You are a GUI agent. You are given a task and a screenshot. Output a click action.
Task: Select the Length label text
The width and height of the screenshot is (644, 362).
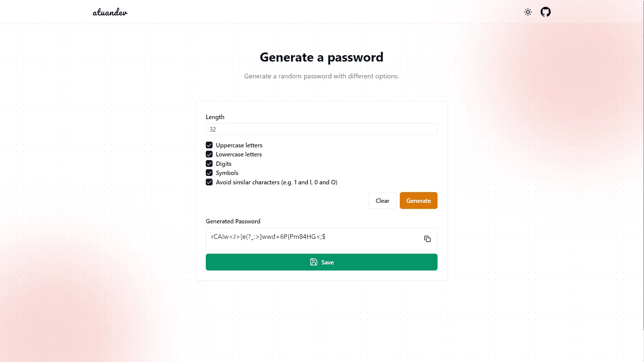(215, 117)
